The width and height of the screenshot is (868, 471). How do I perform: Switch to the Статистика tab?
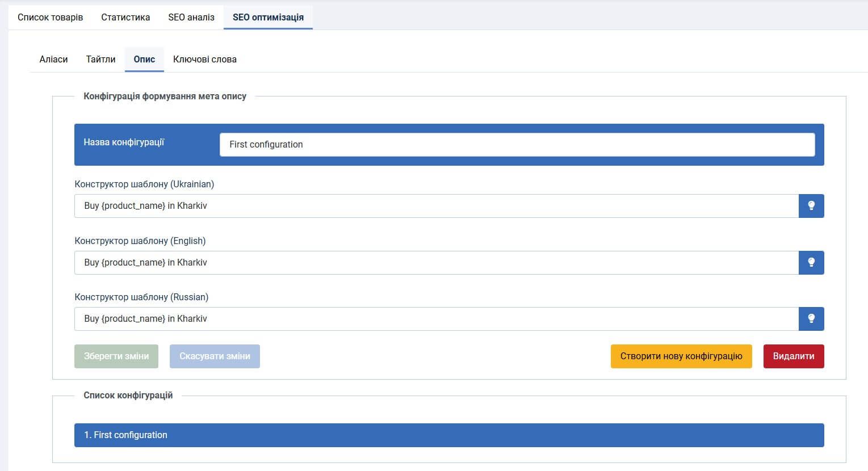click(x=125, y=17)
